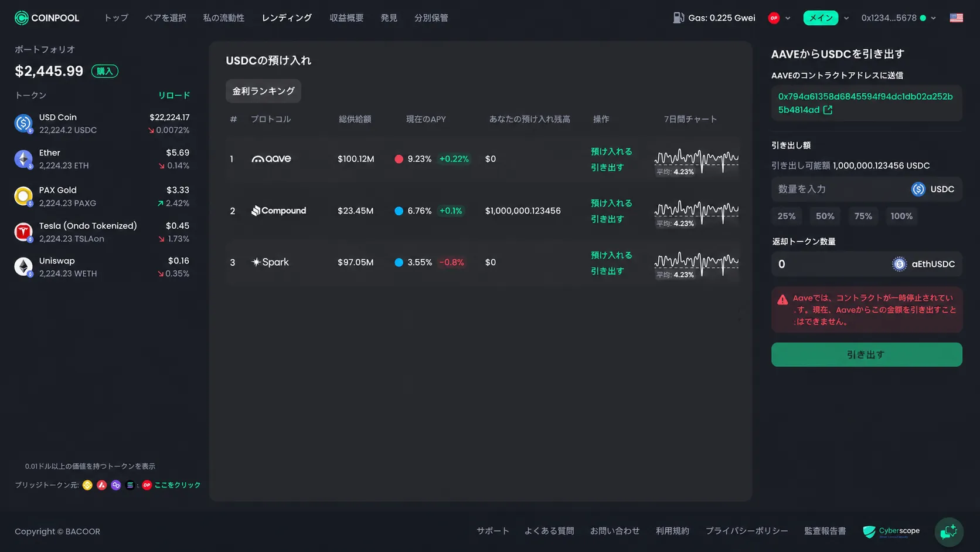Click 預け入れる for Compound row
This screenshot has width=980, height=552.
tap(611, 203)
